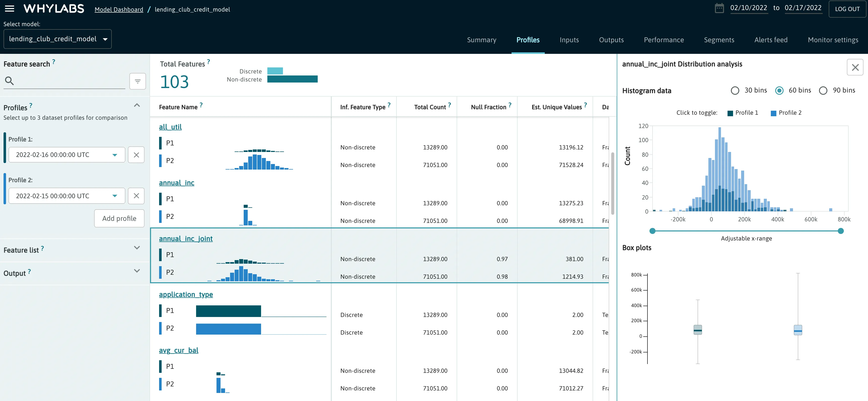Open the annual_inc feature details

[176, 183]
